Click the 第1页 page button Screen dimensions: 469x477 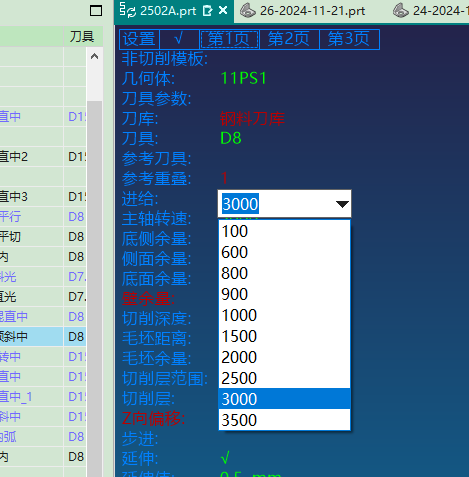click(229, 39)
